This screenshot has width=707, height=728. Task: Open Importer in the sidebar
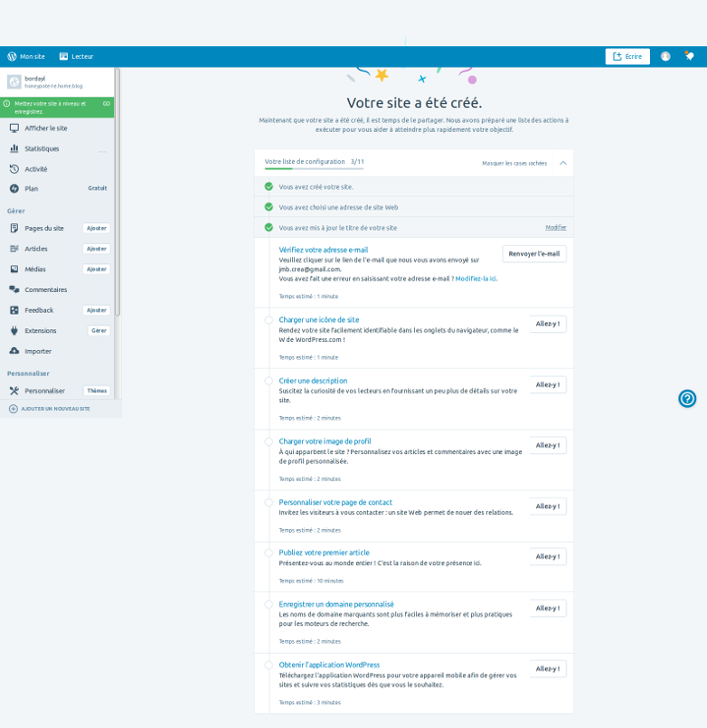[x=38, y=351]
